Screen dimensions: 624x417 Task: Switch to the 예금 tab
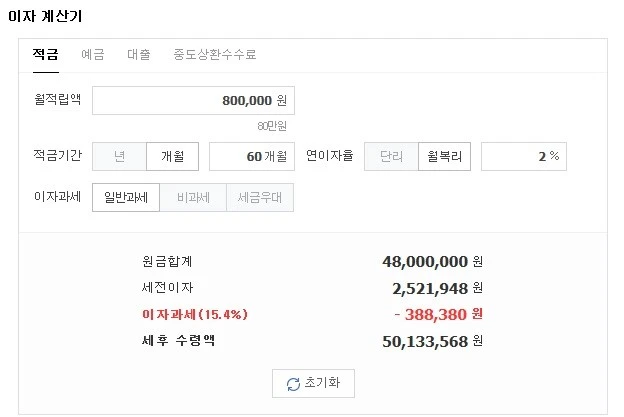(93, 54)
